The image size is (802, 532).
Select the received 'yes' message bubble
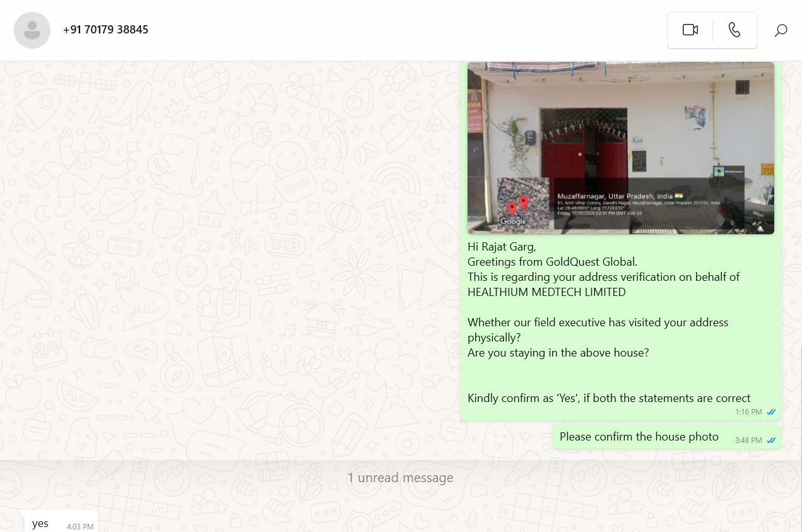pyautogui.click(x=59, y=523)
